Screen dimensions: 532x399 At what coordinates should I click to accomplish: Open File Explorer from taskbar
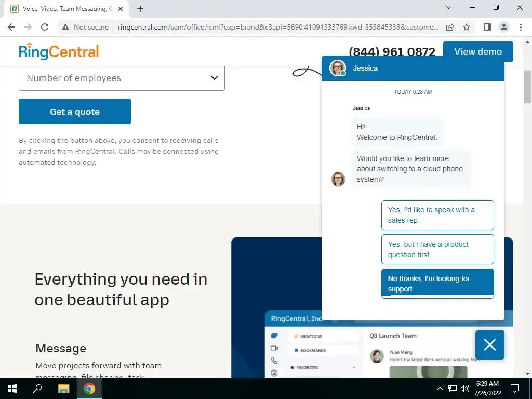[63, 389]
